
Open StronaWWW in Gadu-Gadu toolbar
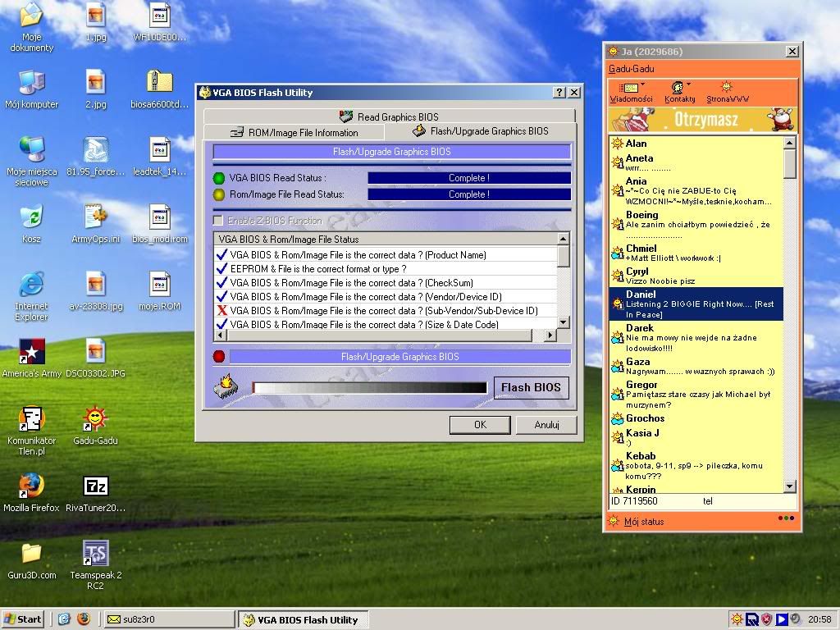click(727, 92)
